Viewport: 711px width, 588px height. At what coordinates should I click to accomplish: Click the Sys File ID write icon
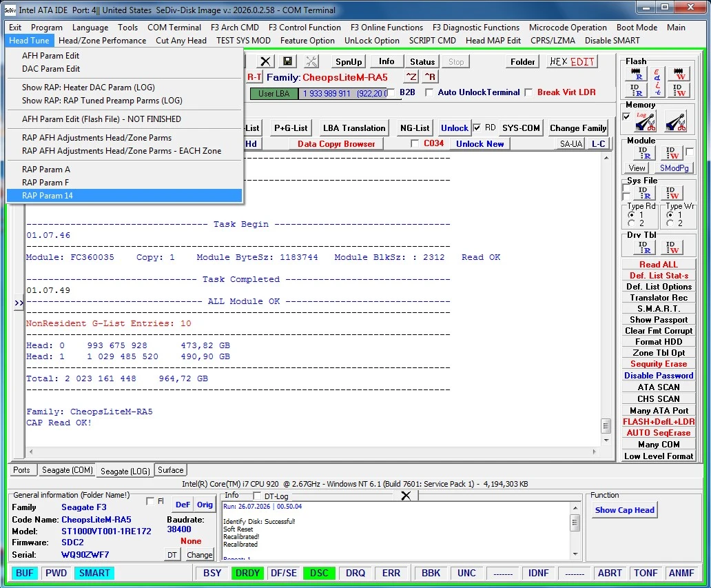[672, 193]
